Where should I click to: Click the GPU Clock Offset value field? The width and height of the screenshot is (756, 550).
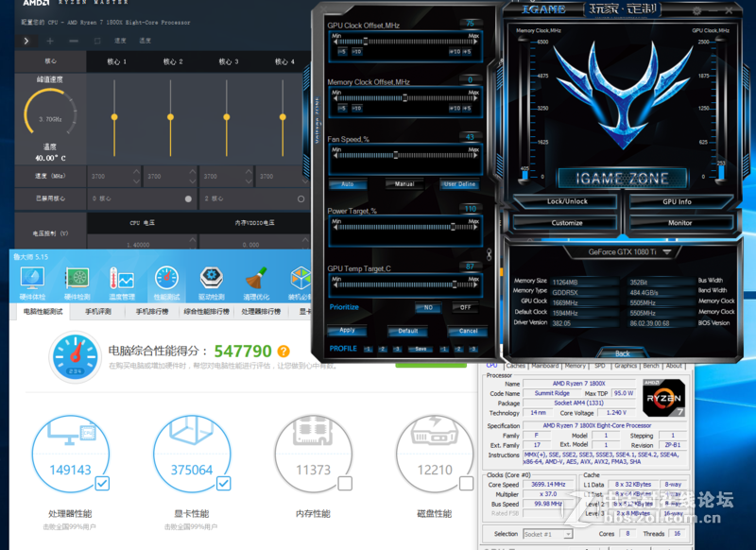[470, 22]
